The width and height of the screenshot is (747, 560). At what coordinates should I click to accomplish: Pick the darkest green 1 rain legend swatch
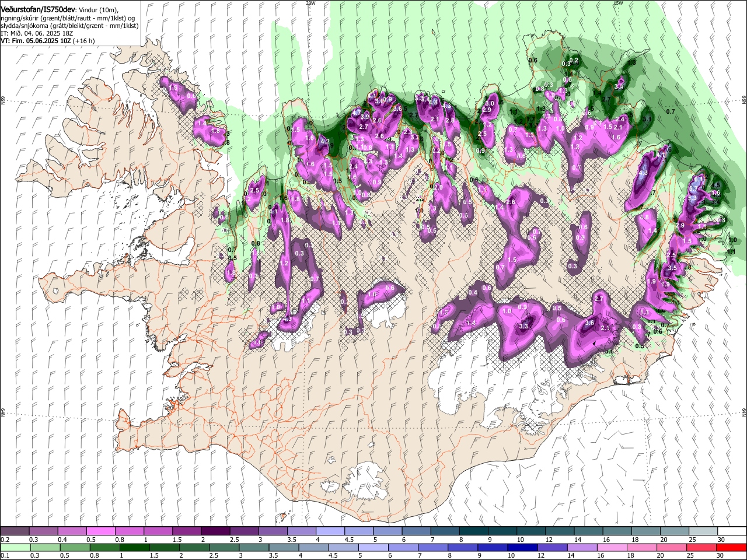135,547
